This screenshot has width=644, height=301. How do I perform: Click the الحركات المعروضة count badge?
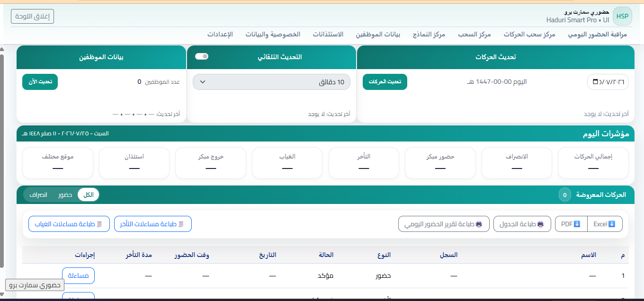click(x=564, y=195)
